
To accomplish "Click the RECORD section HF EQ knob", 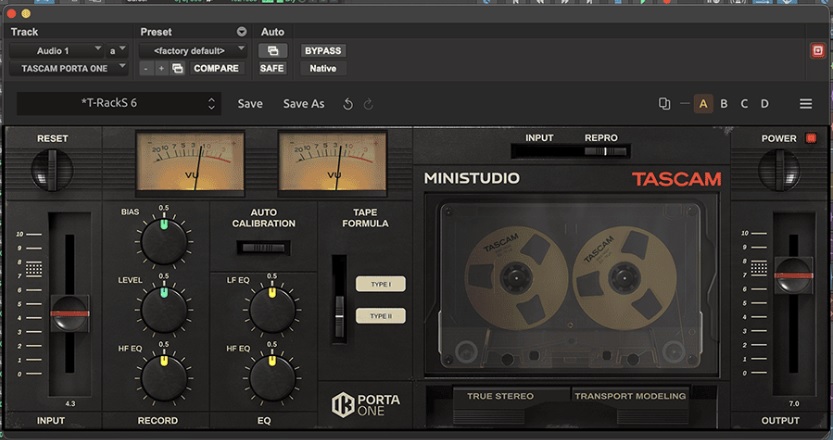I will [x=164, y=378].
